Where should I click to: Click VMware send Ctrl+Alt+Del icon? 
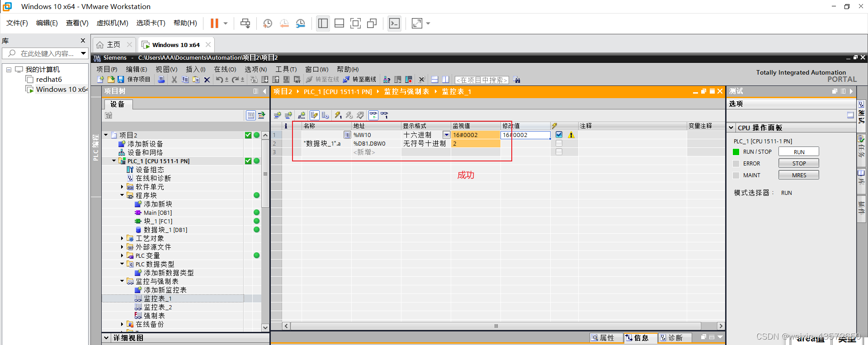(x=245, y=23)
